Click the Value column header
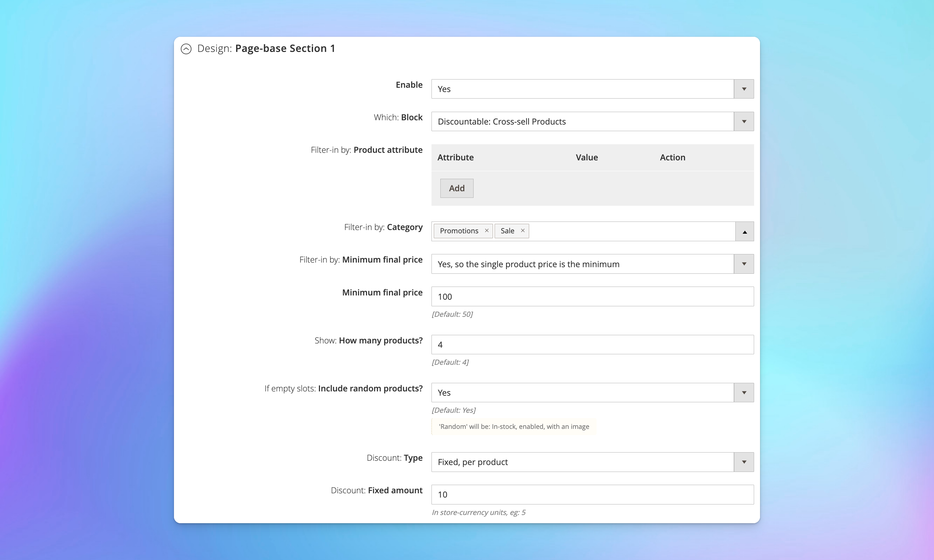The height and width of the screenshot is (560, 934). coord(587,157)
